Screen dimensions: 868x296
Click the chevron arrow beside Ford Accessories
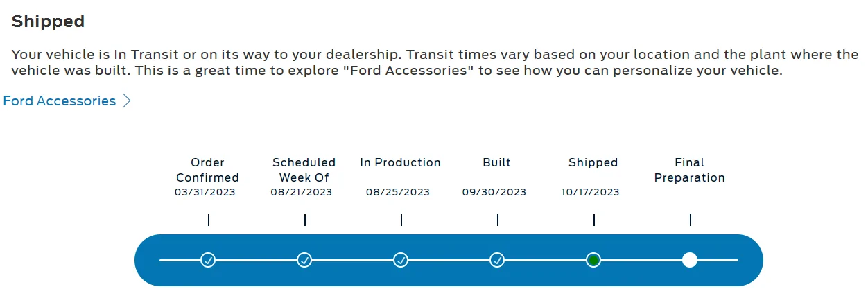pyautogui.click(x=126, y=101)
